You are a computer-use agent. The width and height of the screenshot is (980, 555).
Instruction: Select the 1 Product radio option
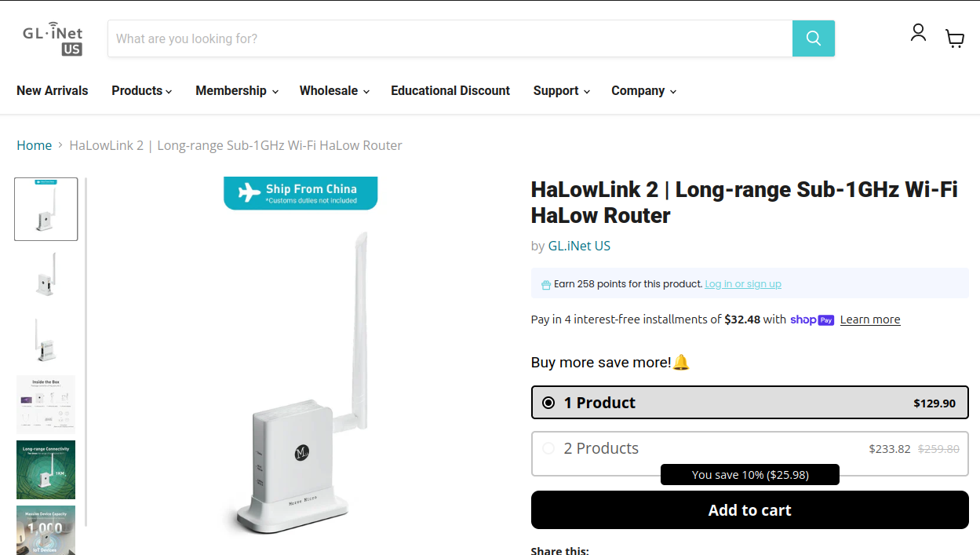(548, 403)
